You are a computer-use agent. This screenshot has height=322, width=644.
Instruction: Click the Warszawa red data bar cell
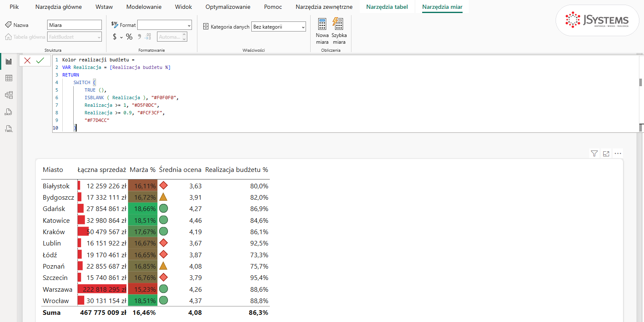tap(102, 289)
